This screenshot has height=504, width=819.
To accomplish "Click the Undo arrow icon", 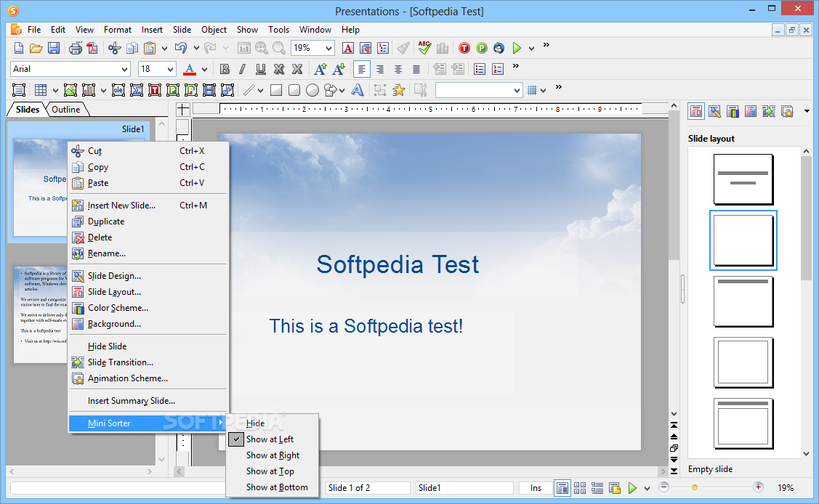I will (x=181, y=48).
